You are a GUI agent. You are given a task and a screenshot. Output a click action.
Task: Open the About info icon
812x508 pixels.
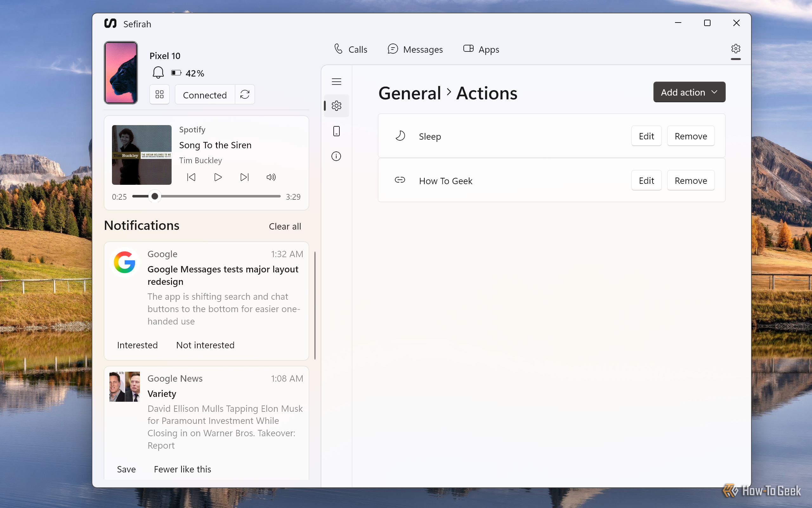click(x=337, y=156)
